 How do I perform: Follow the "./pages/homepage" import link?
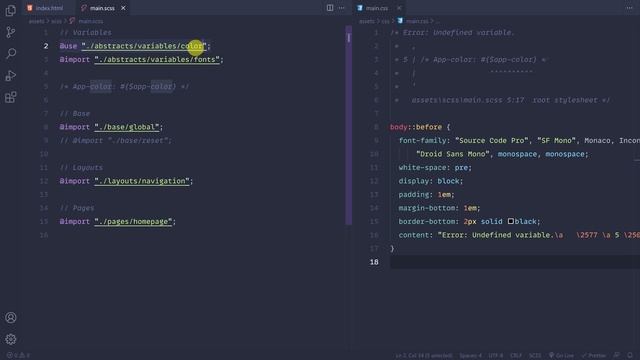click(x=133, y=221)
